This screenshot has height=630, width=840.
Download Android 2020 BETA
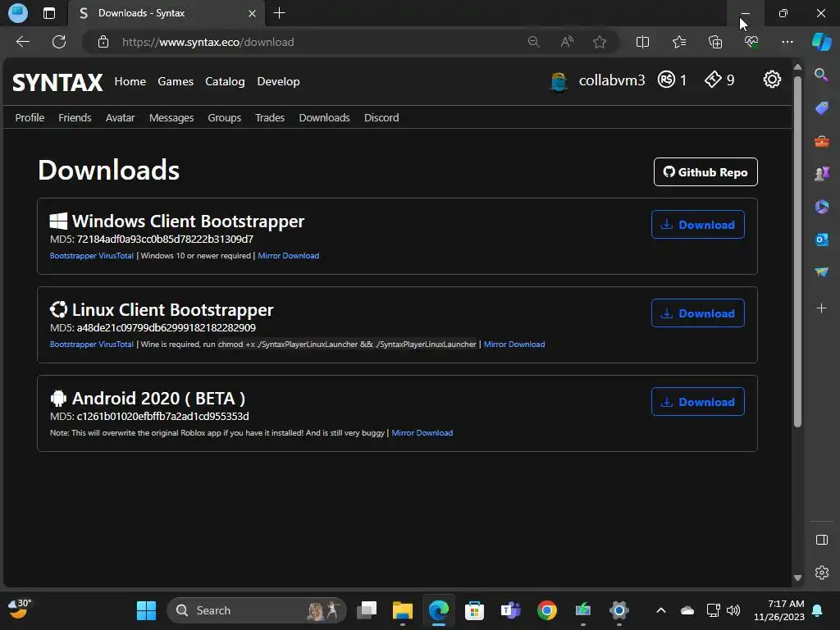pos(697,401)
